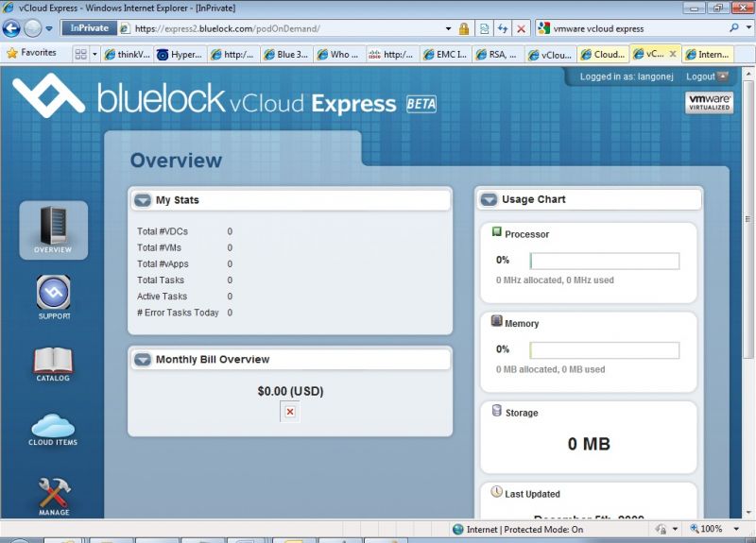
Task: Switch to the RSA, ... browser tab
Action: [497, 55]
